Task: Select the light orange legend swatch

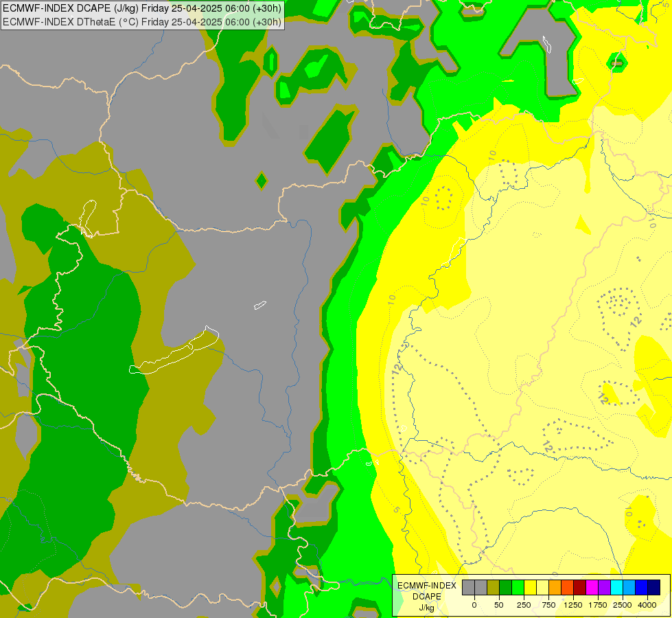Action: coord(555,588)
